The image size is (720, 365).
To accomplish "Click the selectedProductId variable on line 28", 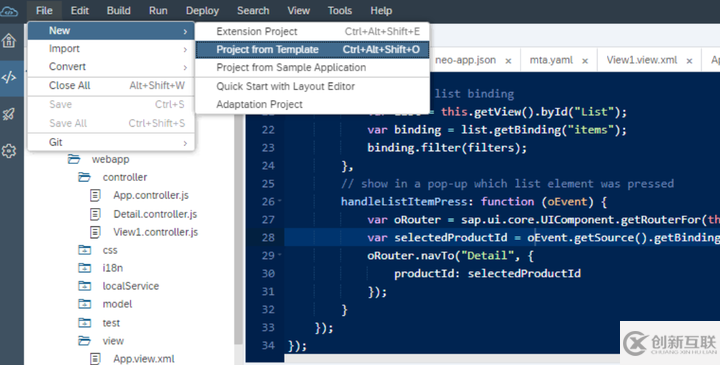I will point(451,237).
